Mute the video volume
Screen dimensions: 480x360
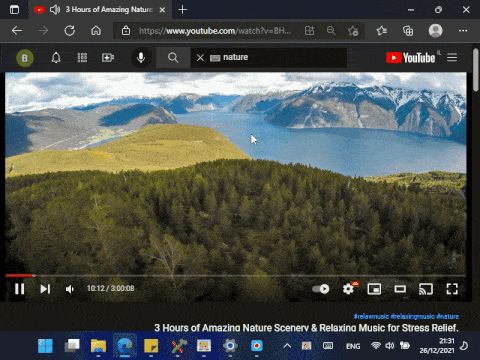[70, 289]
